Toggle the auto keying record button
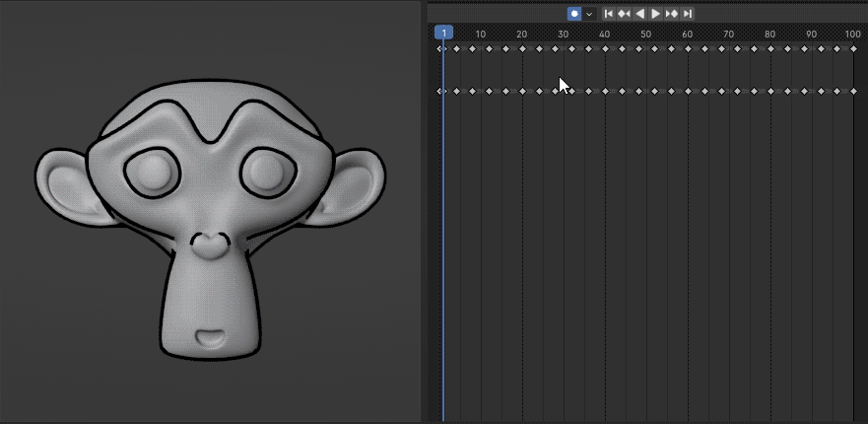The width and height of the screenshot is (868, 424). tap(574, 14)
